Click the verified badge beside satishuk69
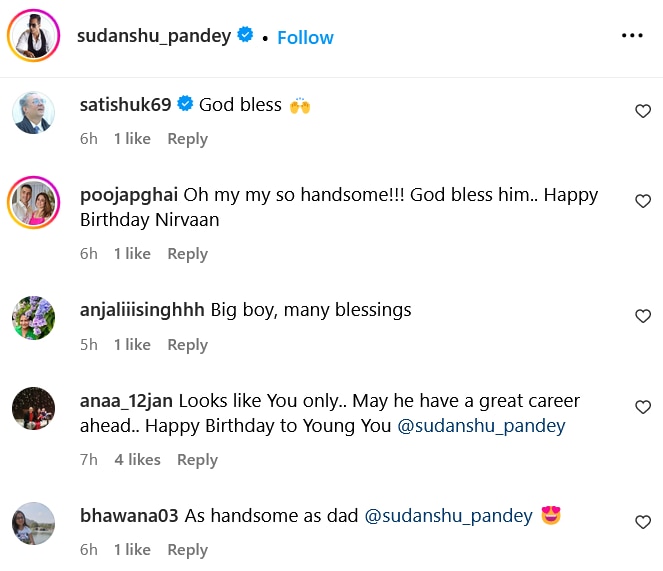This screenshot has width=663, height=571. pyautogui.click(x=185, y=104)
